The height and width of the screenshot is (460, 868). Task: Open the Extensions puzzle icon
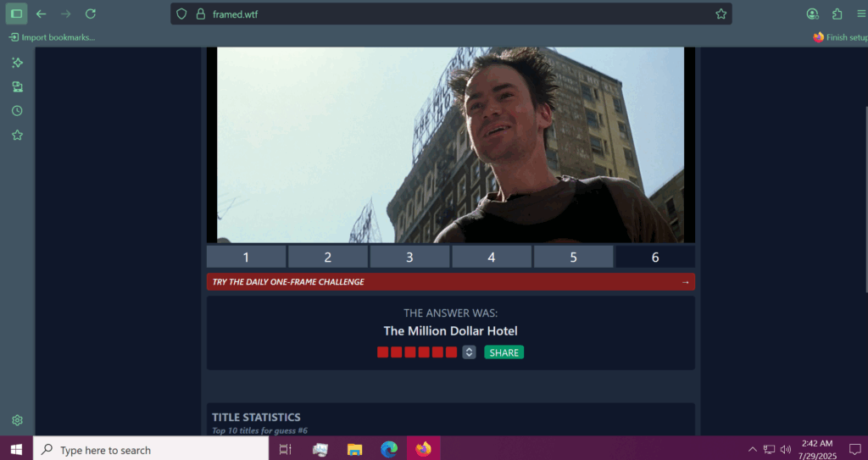pos(837,14)
